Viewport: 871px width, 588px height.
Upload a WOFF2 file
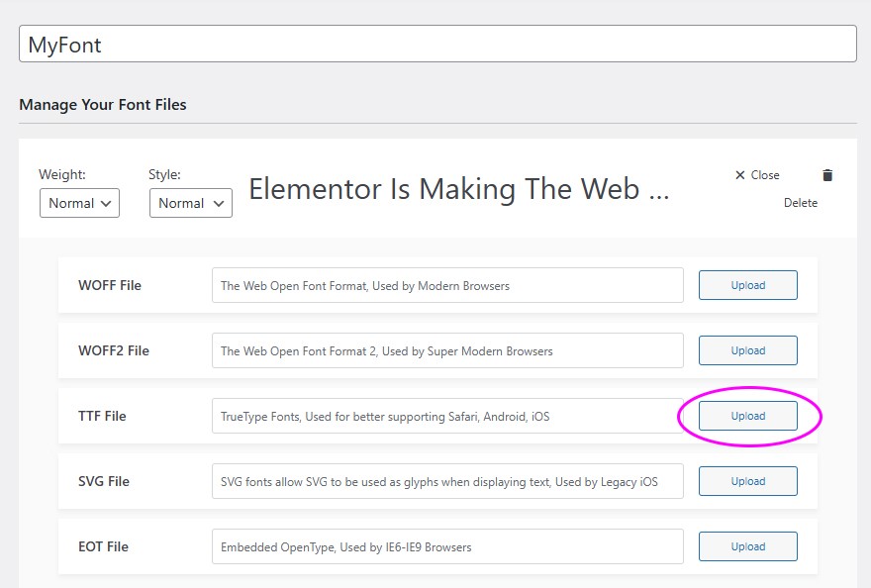pos(747,350)
